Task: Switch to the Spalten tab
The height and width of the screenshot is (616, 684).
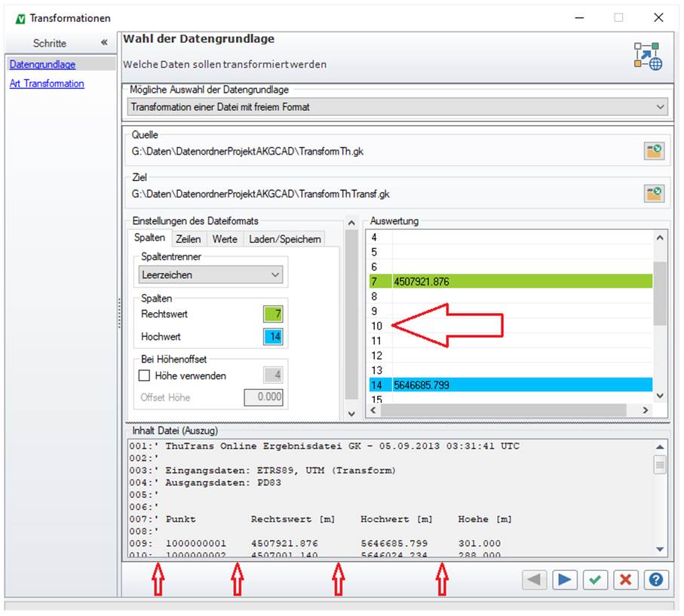Action: 149,238
